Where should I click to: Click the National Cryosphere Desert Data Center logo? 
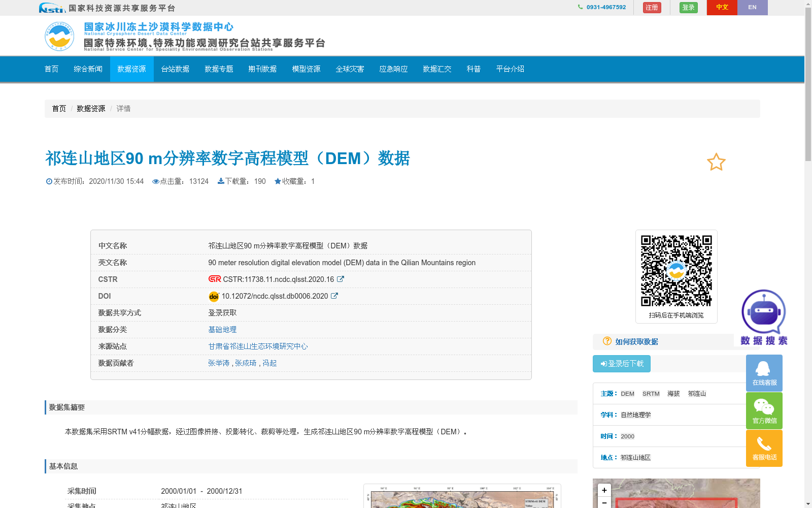59,36
